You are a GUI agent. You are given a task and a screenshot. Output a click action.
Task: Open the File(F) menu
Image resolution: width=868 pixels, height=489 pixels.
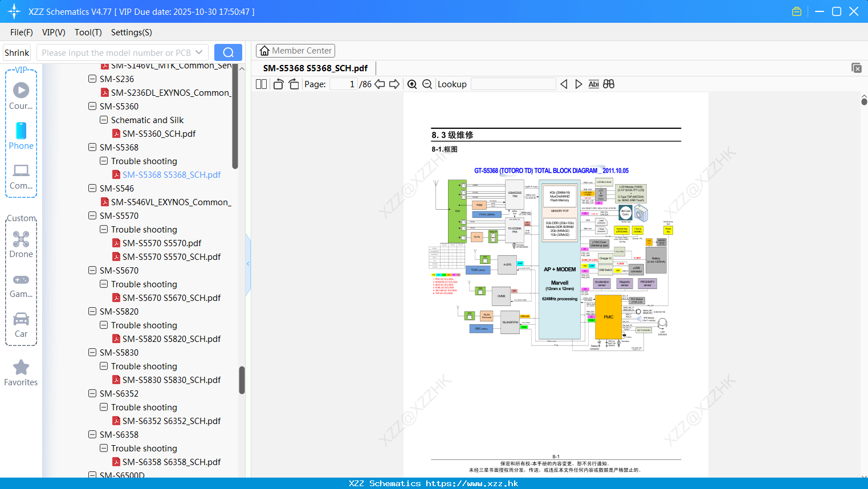[22, 32]
